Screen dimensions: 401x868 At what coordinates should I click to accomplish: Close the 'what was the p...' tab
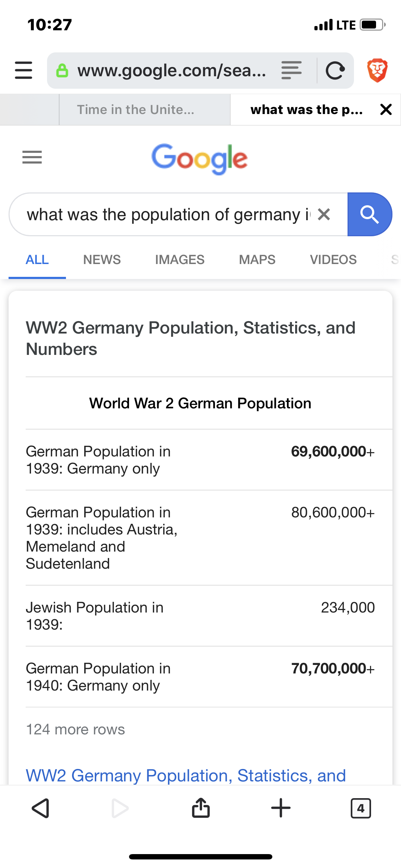coord(386,109)
